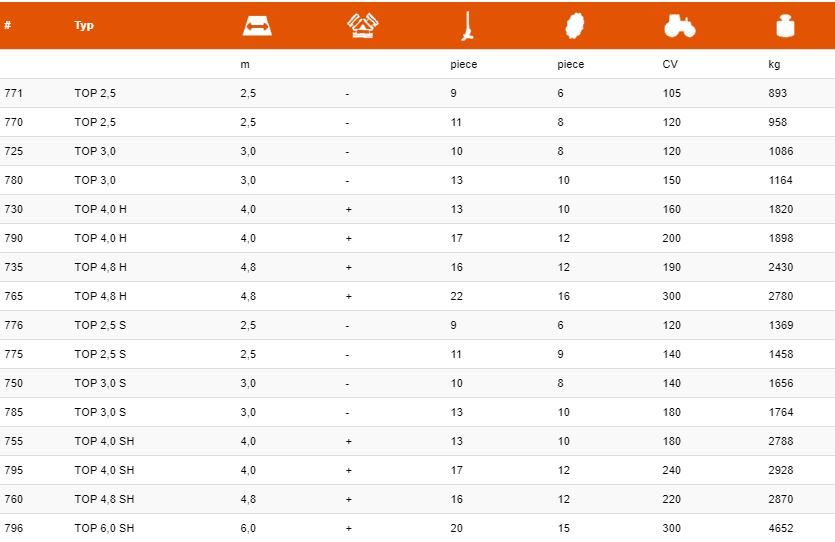Click the plus sign in row 790
The width and height of the screenshot is (835, 542).
(348, 238)
